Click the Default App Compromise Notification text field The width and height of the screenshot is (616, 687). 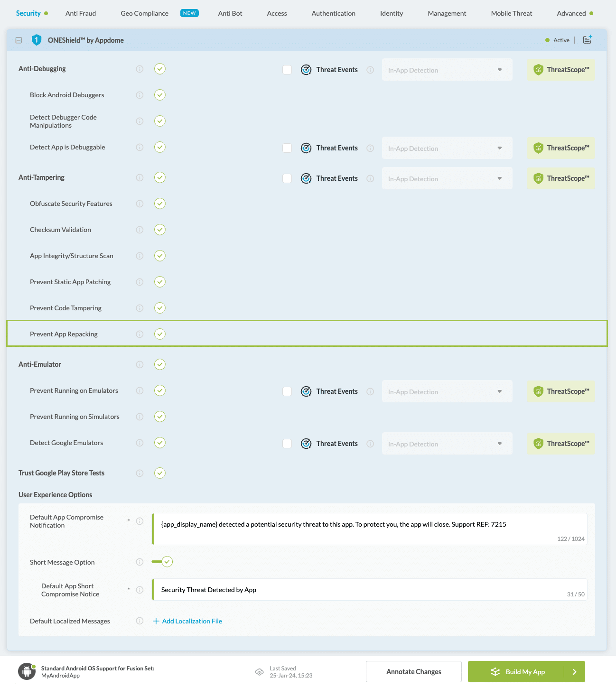point(369,529)
